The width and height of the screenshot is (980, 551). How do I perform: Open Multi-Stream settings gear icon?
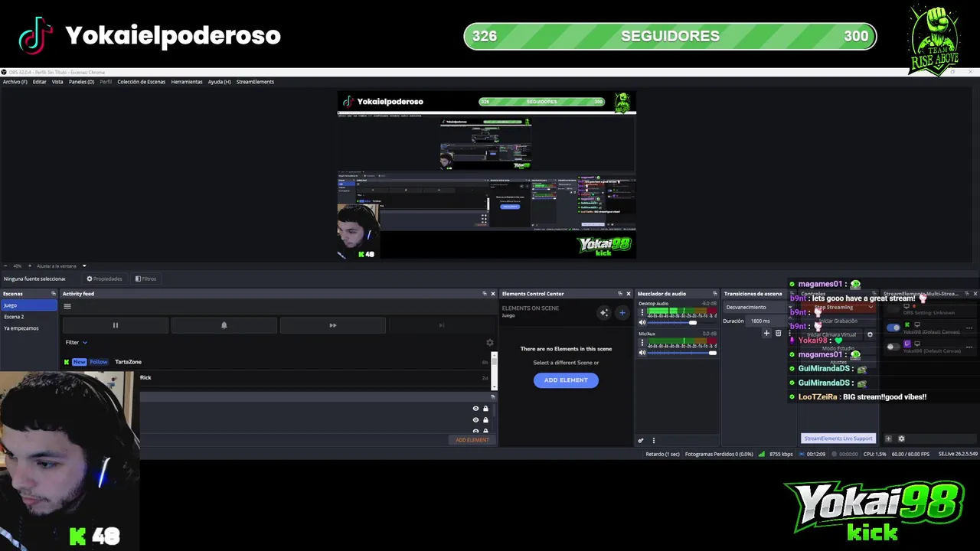click(x=901, y=439)
